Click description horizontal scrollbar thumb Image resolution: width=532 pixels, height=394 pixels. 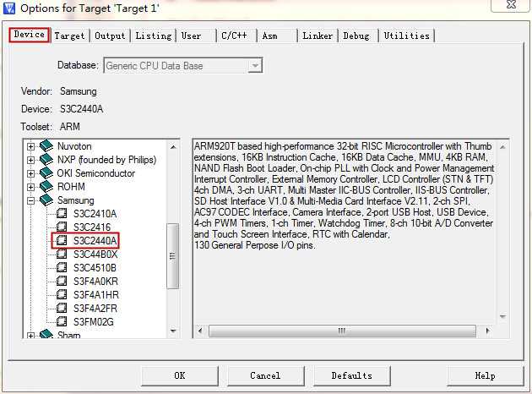pos(342,331)
